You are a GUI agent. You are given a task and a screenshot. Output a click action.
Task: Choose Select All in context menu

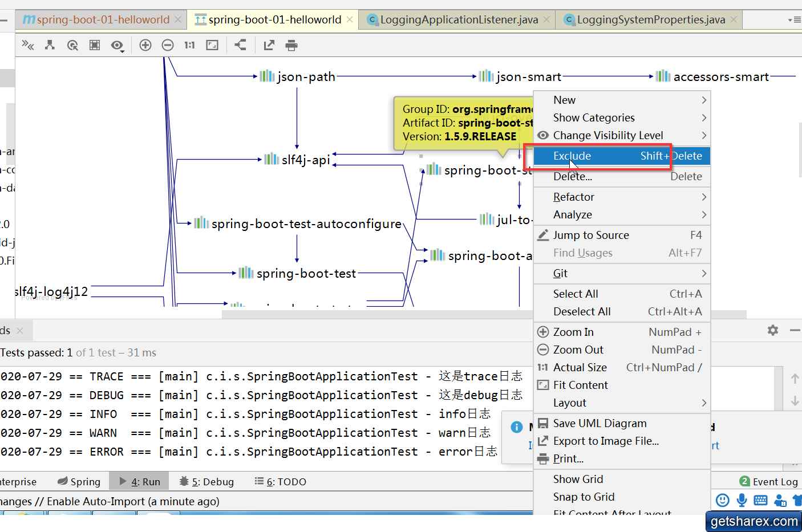coord(622,294)
